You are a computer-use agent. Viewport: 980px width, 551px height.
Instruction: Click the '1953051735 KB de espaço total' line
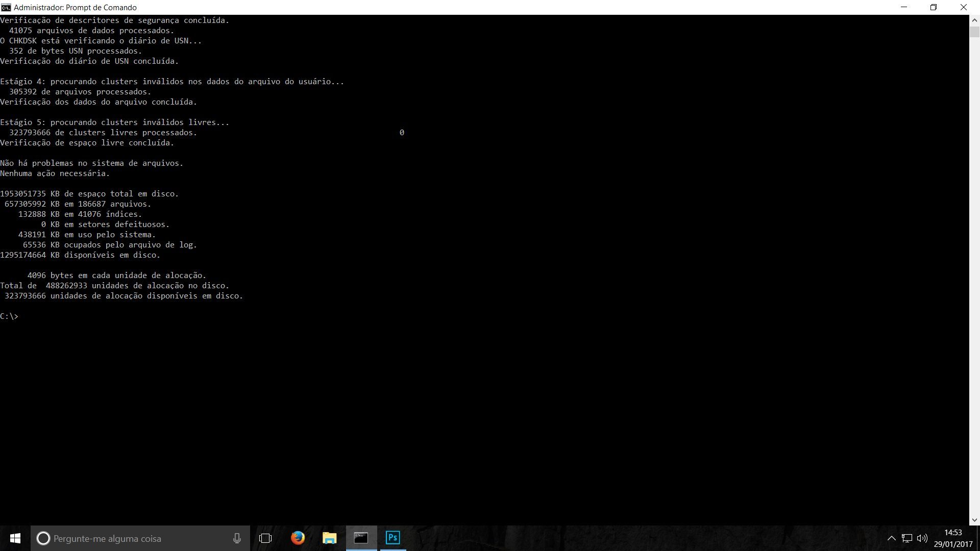pyautogui.click(x=89, y=194)
